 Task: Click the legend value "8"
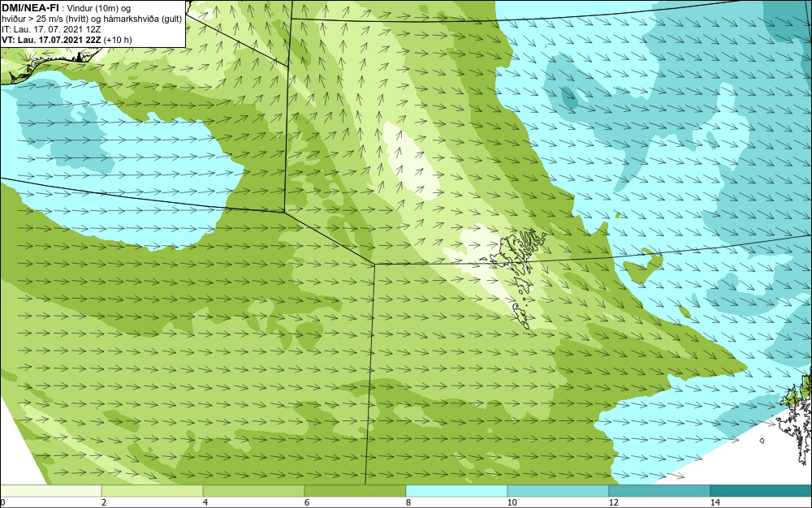click(408, 502)
